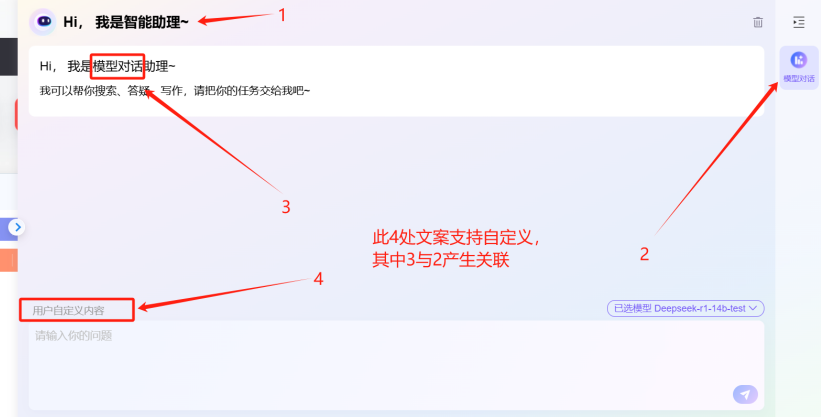
Task: Click the red number 1 annotation
Action: 282,15
